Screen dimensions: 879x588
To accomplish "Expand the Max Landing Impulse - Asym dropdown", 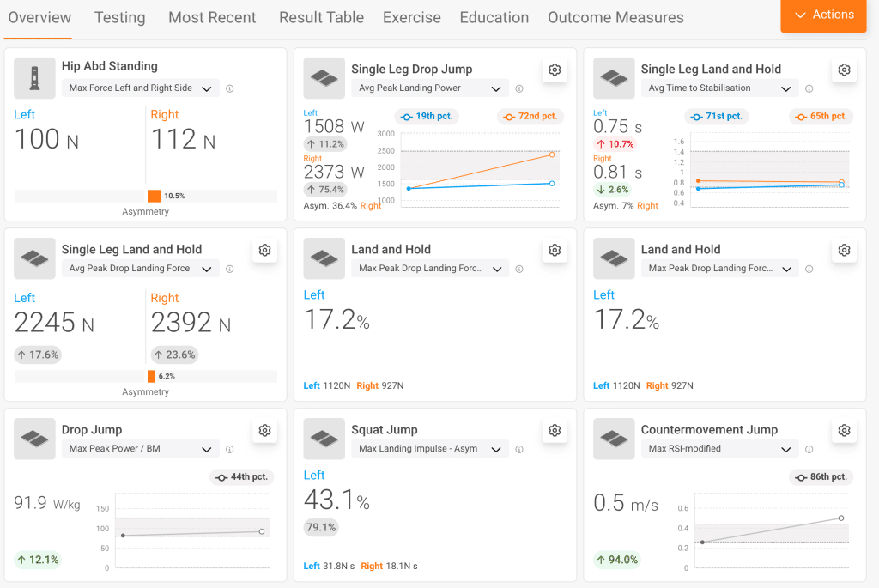I will (x=430, y=448).
